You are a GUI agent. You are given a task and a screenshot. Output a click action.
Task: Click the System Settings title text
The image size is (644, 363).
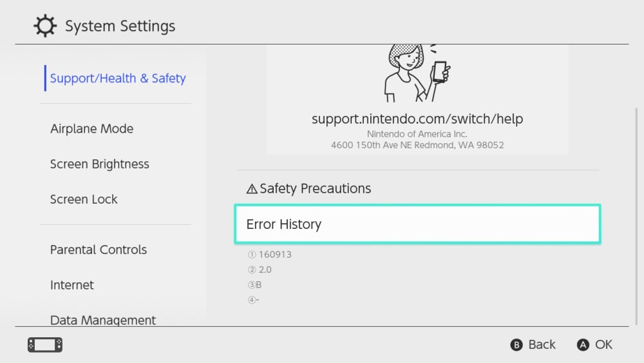click(120, 26)
